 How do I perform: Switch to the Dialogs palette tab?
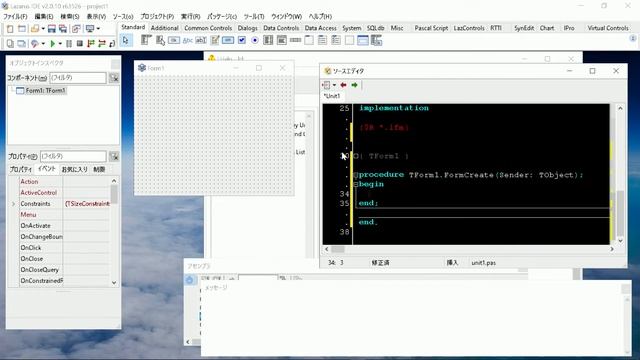coord(247,28)
